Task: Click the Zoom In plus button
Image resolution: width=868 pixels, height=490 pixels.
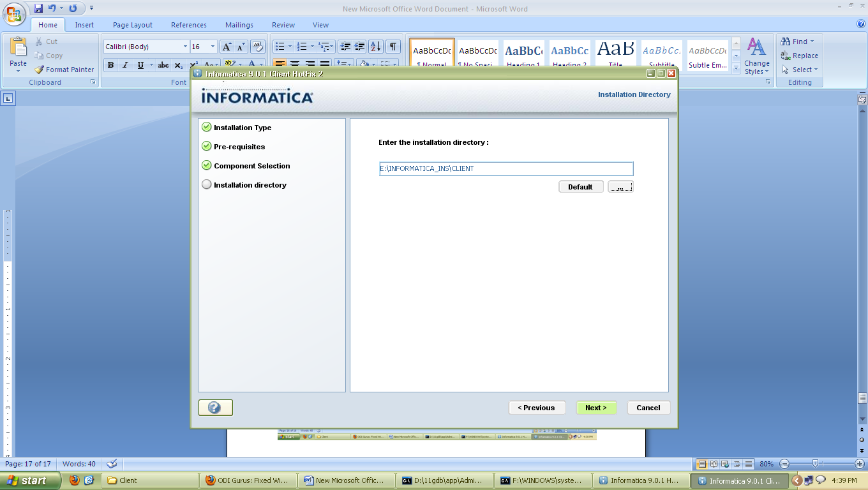Action: (860, 464)
